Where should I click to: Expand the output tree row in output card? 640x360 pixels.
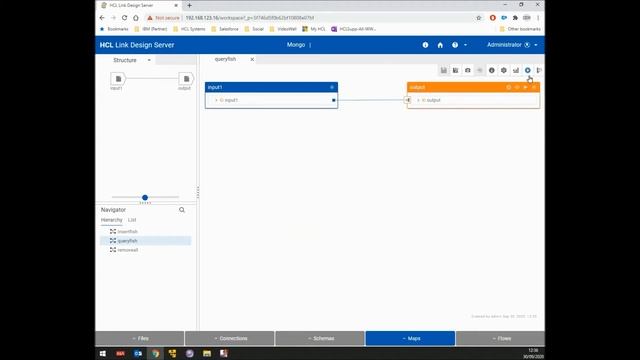[x=418, y=100]
